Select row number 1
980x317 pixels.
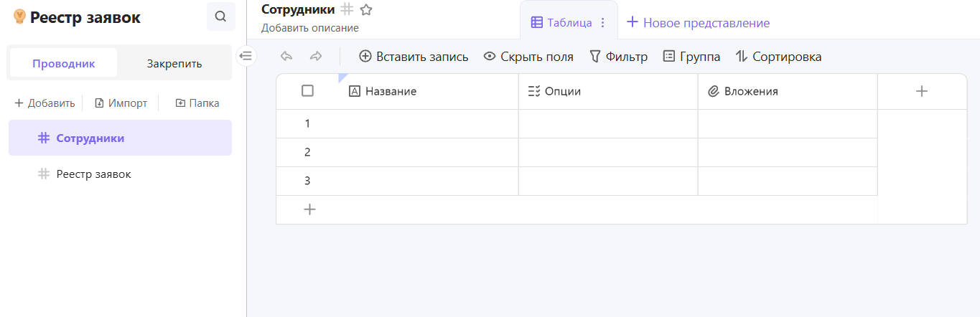point(307,123)
